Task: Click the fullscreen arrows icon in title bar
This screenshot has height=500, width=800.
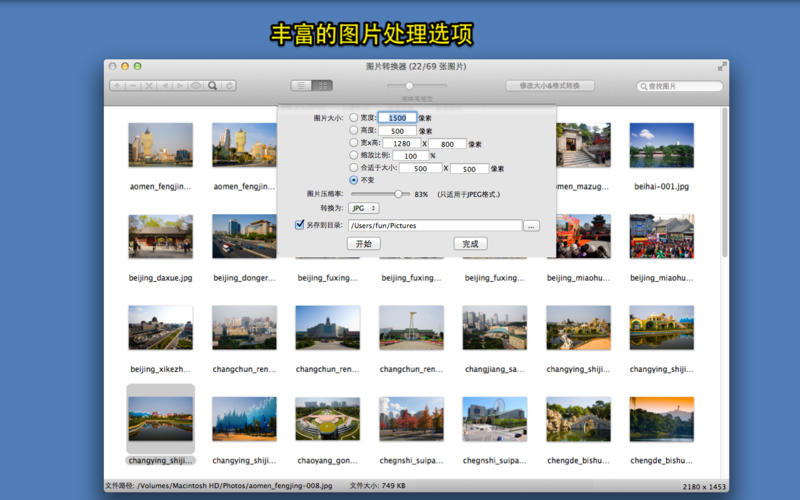Action: pyautogui.click(x=722, y=66)
